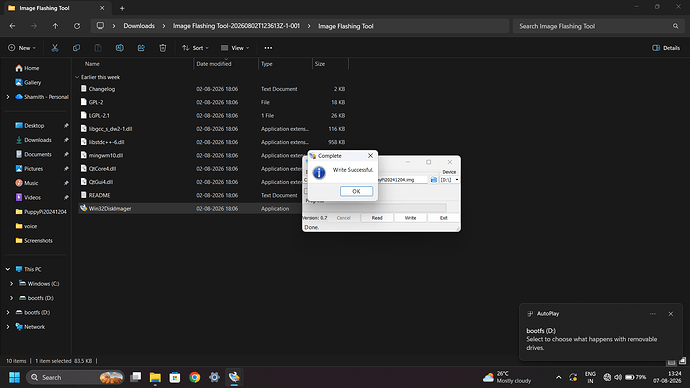Open Task View from the taskbar
Screen dimensions: 690x388
point(136,377)
